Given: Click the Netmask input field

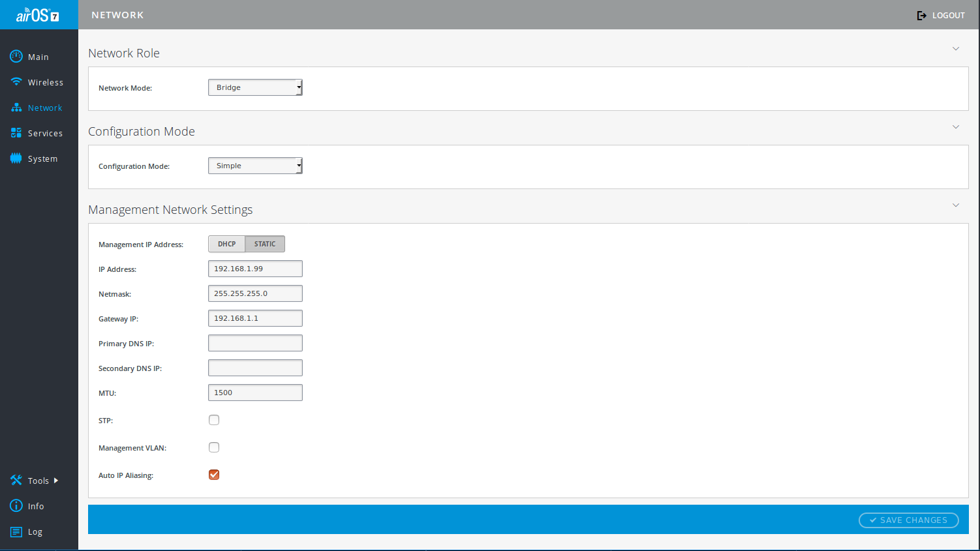Looking at the screenshot, I should point(255,293).
